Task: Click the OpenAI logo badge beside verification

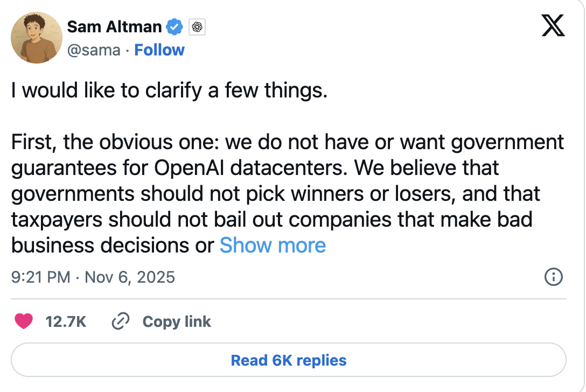Action: point(197,26)
